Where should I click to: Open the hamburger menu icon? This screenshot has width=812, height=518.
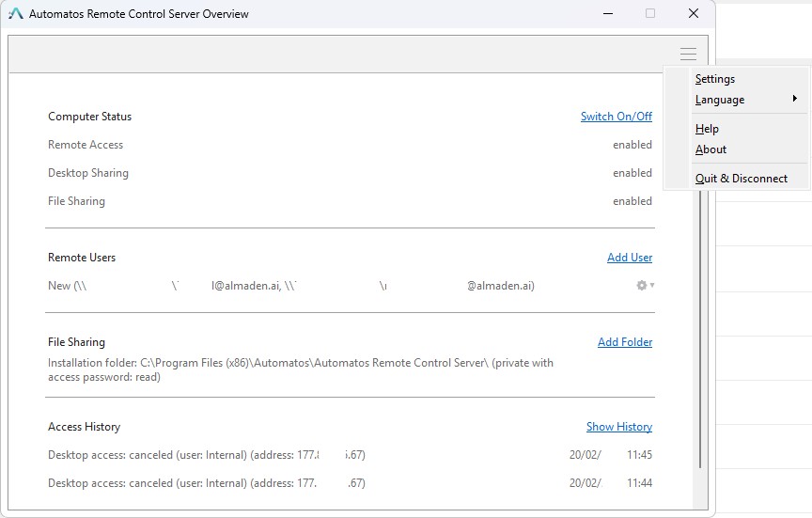[688, 54]
